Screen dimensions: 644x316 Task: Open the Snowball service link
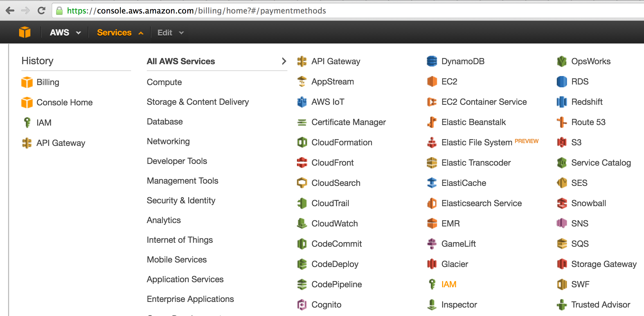(589, 203)
